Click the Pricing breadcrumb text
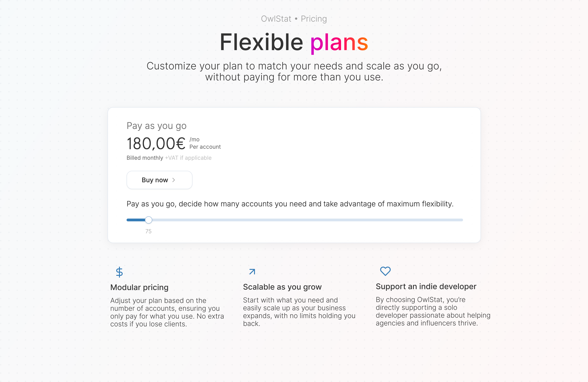Screen dimensions: 588x382 [x=314, y=19]
